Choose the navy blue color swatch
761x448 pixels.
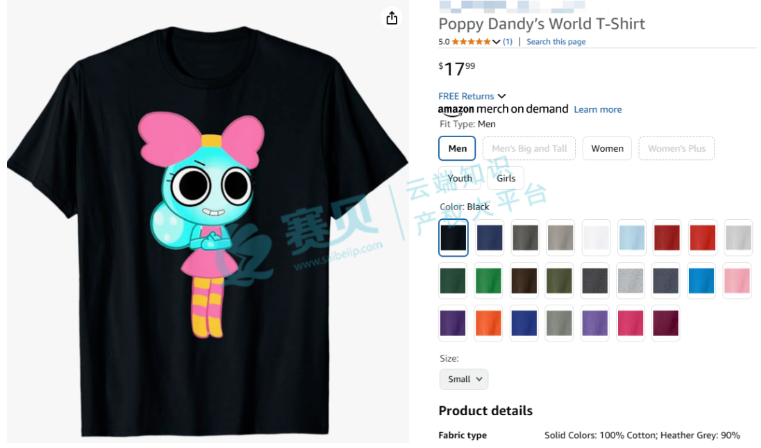(x=489, y=237)
